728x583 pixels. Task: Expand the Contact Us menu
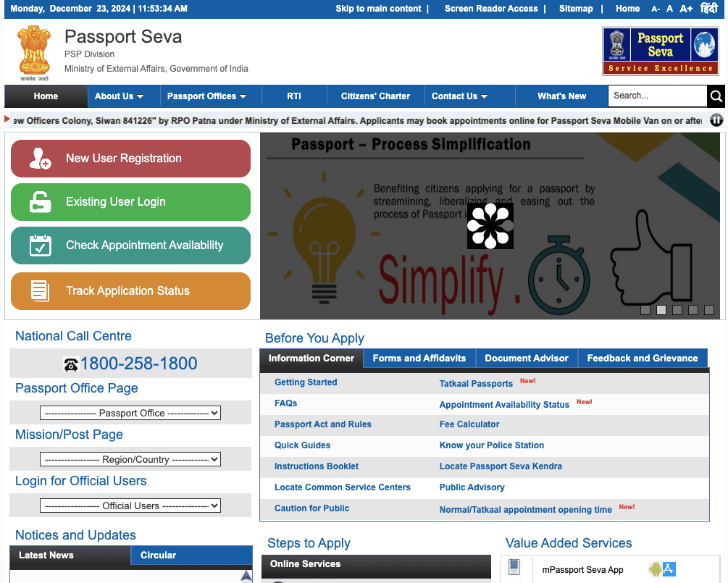click(x=459, y=96)
